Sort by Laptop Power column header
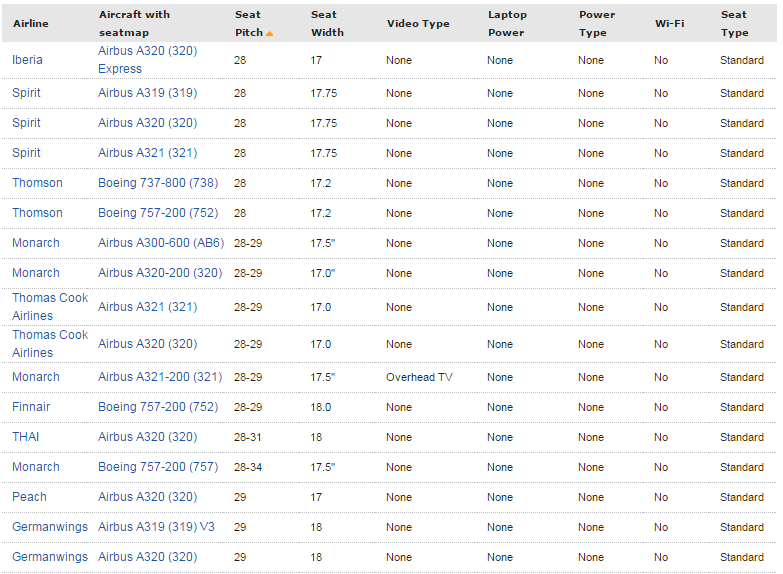The image size is (783, 574). 507,23
